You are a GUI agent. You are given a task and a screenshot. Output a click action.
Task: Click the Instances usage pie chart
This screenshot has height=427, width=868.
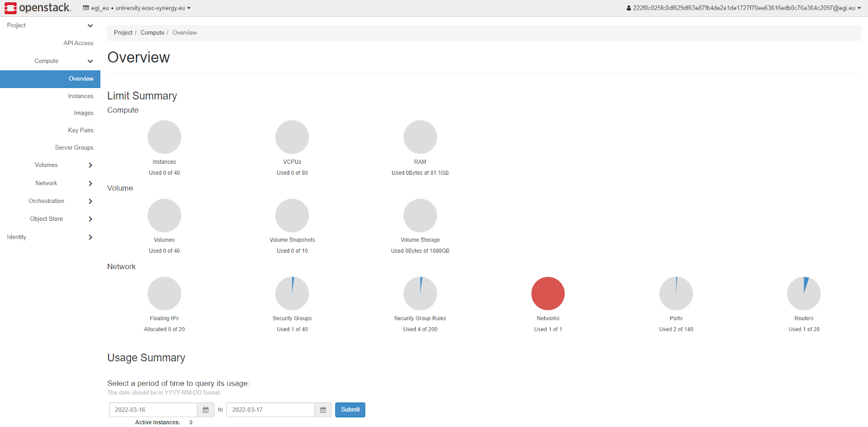164,137
